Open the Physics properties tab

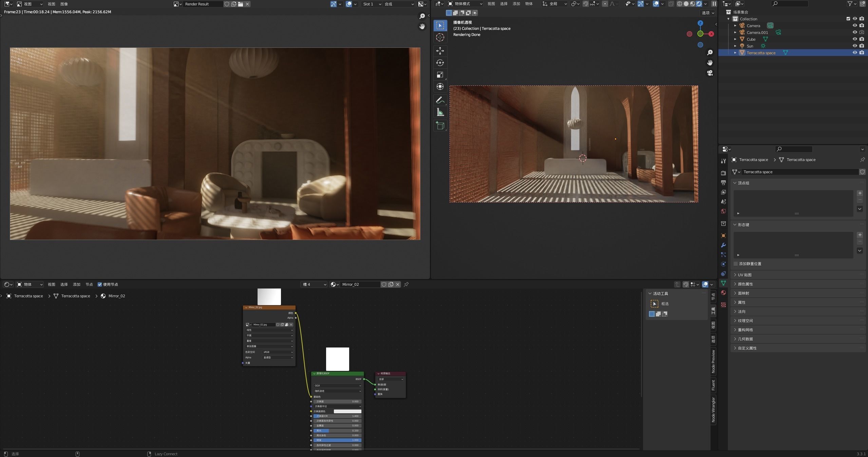(x=723, y=264)
